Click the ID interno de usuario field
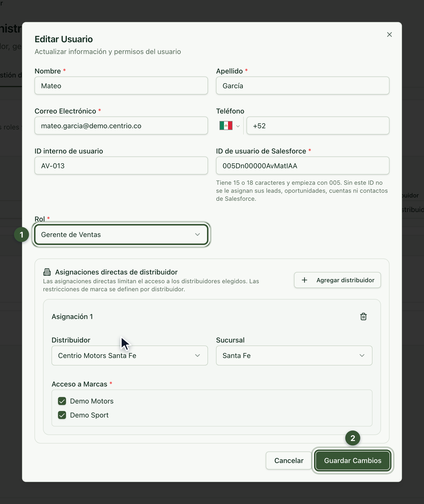Screen dimensions: 424x504 [121, 165]
